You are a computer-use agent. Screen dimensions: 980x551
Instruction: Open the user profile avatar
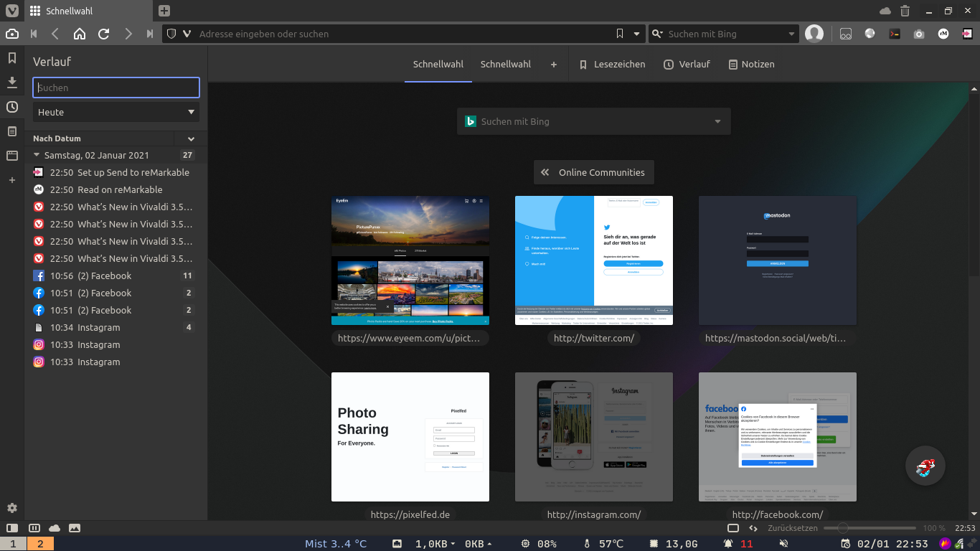click(814, 34)
